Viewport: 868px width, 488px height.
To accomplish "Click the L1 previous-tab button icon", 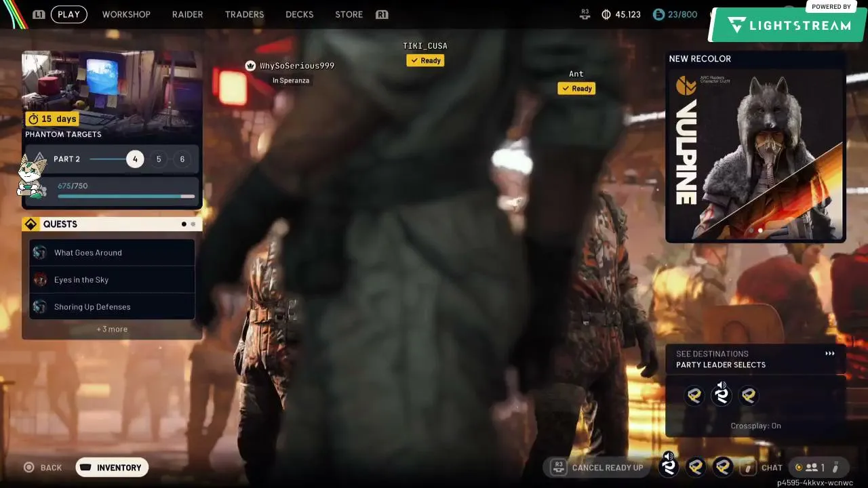I will [39, 14].
